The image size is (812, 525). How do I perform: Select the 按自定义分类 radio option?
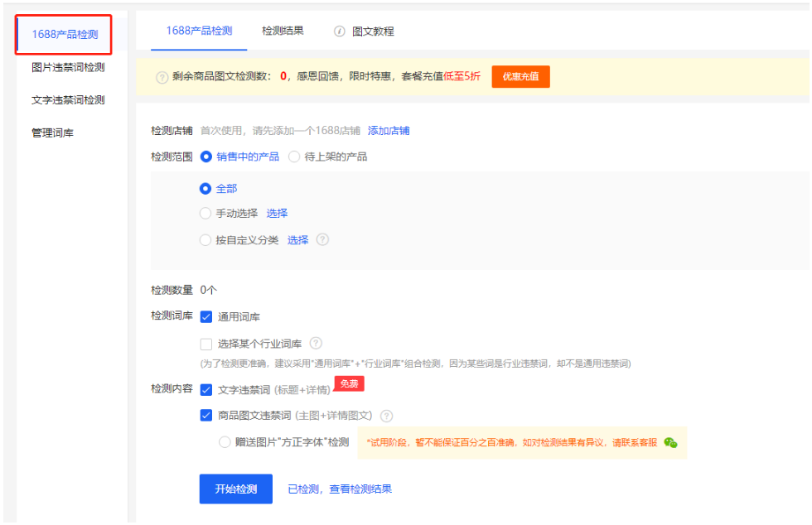[x=205, y=239]
